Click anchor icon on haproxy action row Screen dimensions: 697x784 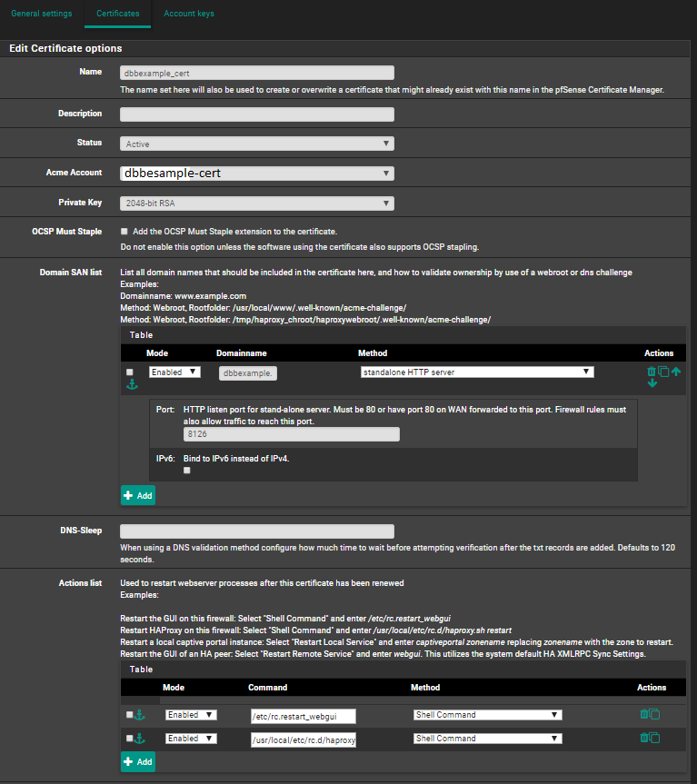coord(140,739)
